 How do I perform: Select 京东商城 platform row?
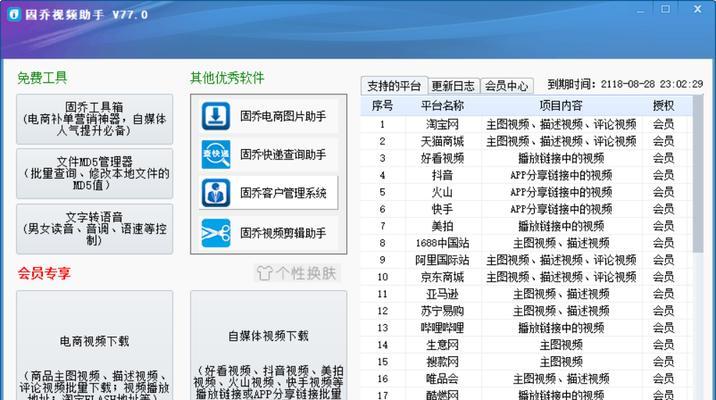(x=526, y=277)
